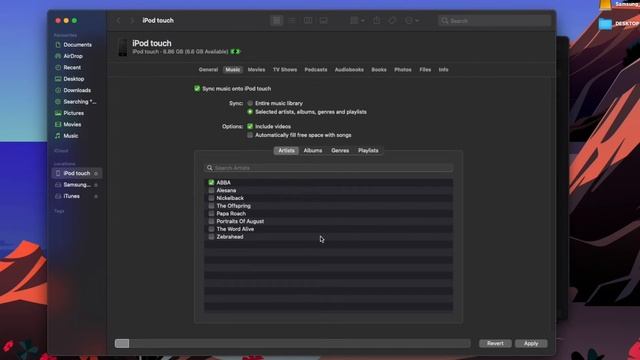Switch to the Books tab
Viewport: 640px width, 360px height.
379,70
